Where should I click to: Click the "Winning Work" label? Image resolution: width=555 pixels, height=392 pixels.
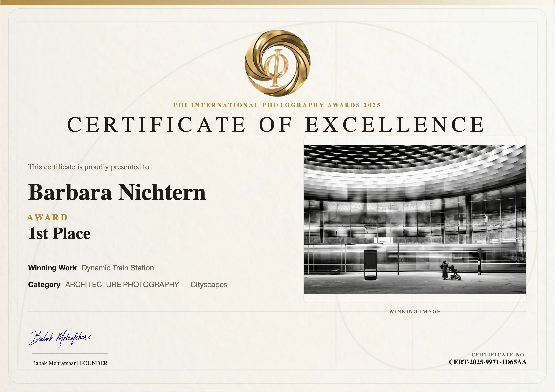(x=52, y=268)
